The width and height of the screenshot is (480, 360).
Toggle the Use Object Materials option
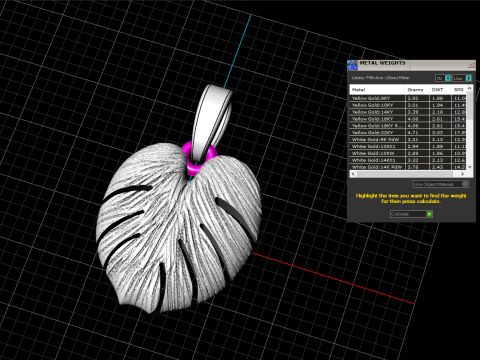pos(441,184)
